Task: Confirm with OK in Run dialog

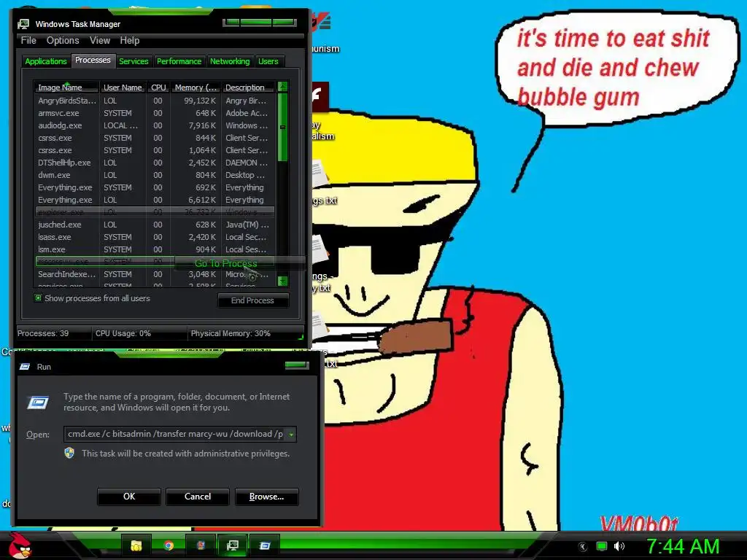Action: click(x=129, y=497)
